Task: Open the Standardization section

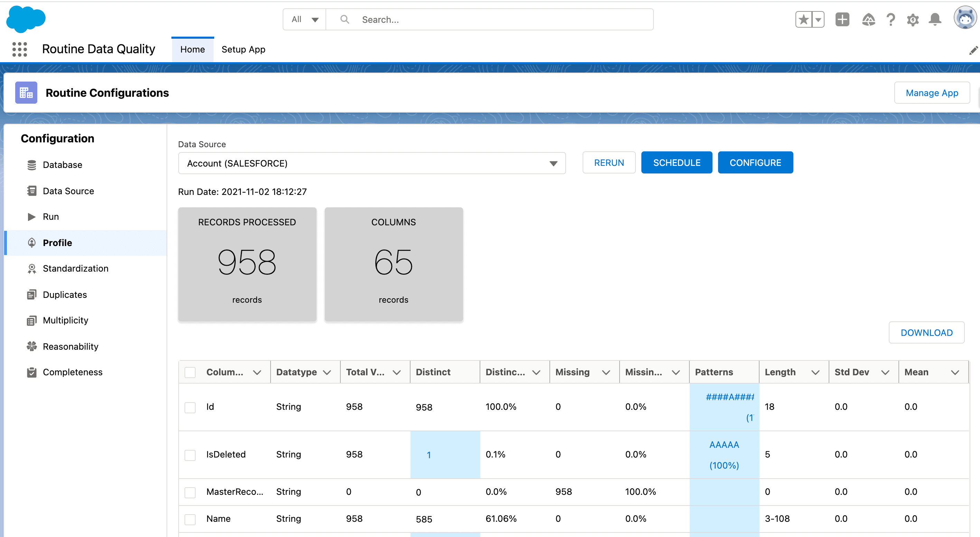Action: (75, 268)
